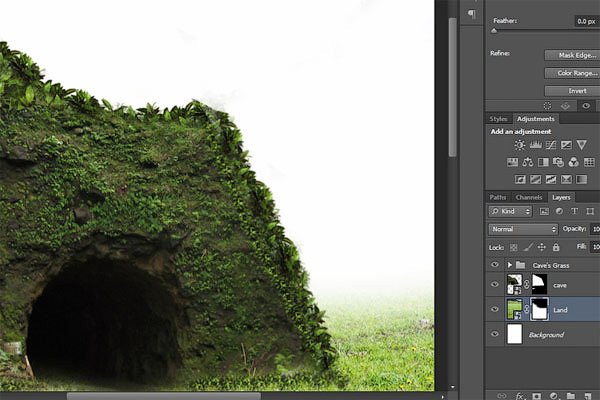Add a Curves adjustment

point(551,145)
